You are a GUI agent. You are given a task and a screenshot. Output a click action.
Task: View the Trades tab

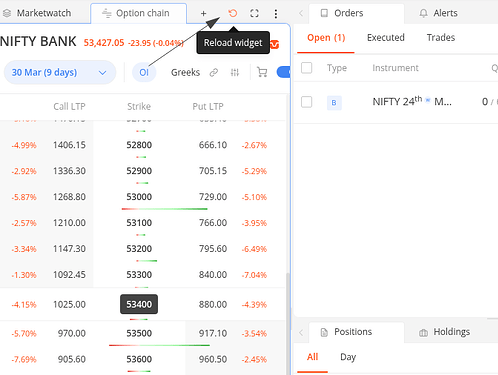tap(441, 38)
